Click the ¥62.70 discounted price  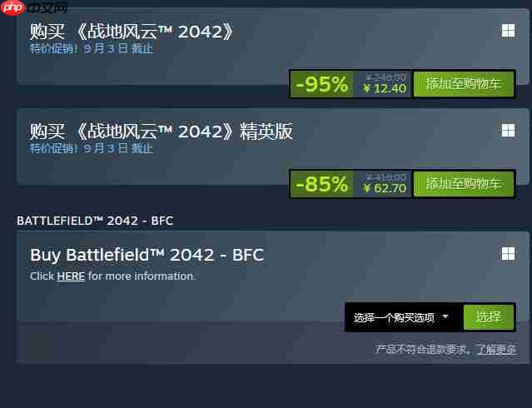coord(385,188)
